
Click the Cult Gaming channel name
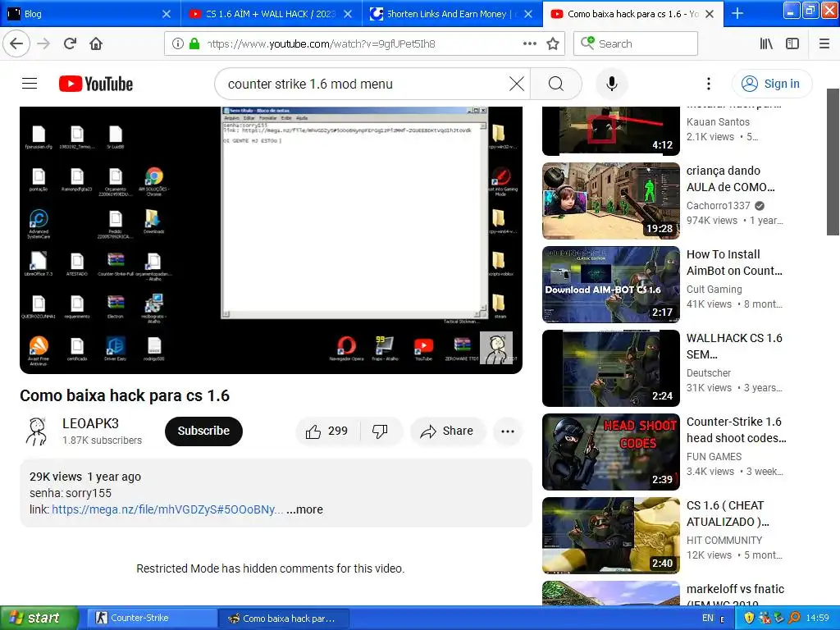point(714,290)
